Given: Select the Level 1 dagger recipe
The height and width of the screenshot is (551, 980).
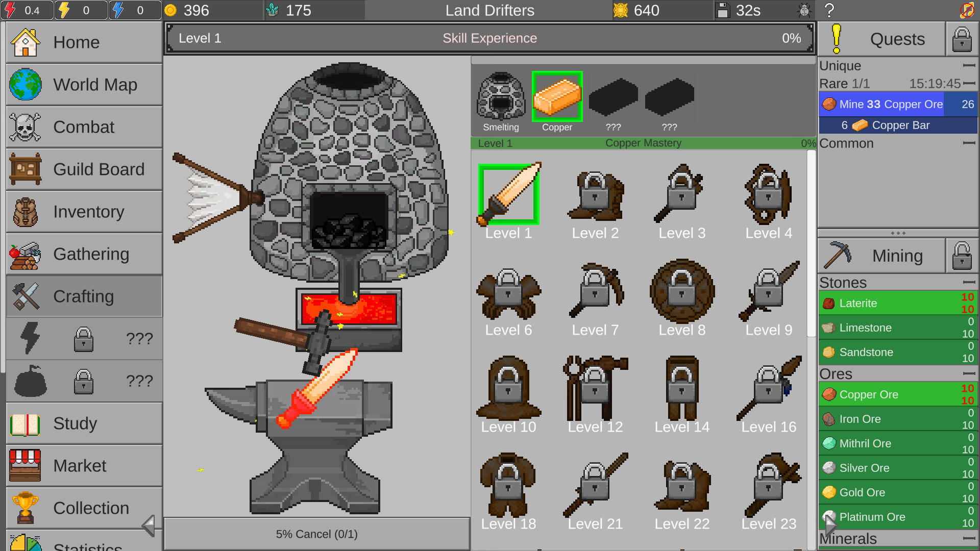Looking at the screenshot, I should [x=508, y=194].
